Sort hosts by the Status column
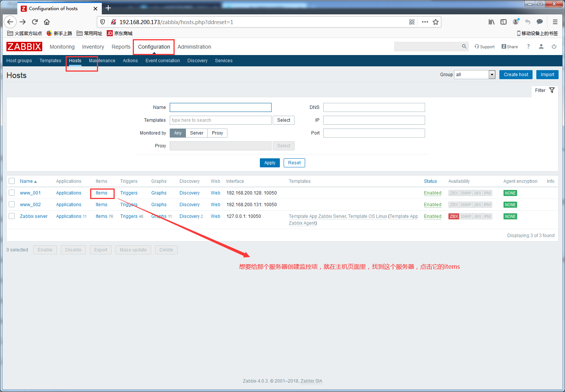The height and width of the screenshot is (392, 565). point(430,181)
